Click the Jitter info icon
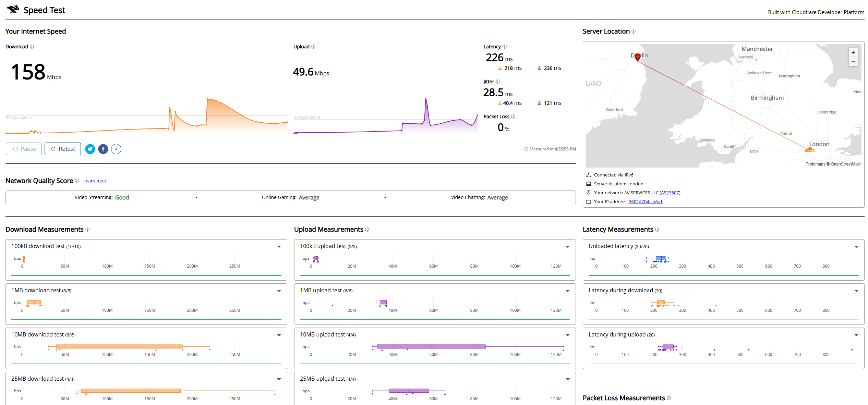This screenshot has width=868, height=405. point(498,82)
